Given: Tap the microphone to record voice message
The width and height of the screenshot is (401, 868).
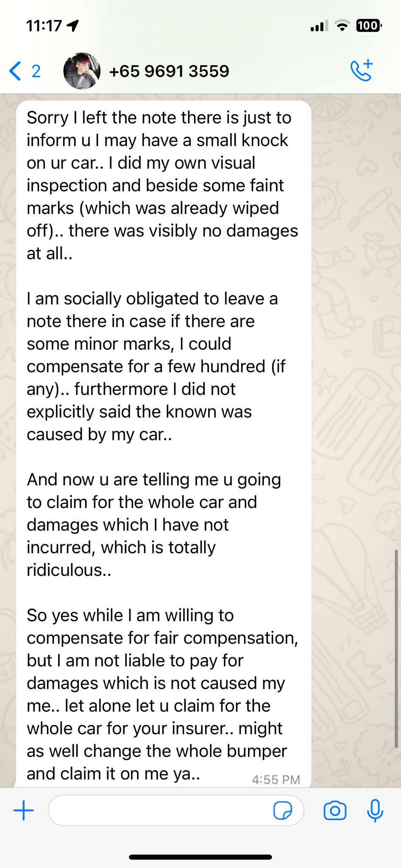Looking at the screenshot, I should click(x=375, y=811).
